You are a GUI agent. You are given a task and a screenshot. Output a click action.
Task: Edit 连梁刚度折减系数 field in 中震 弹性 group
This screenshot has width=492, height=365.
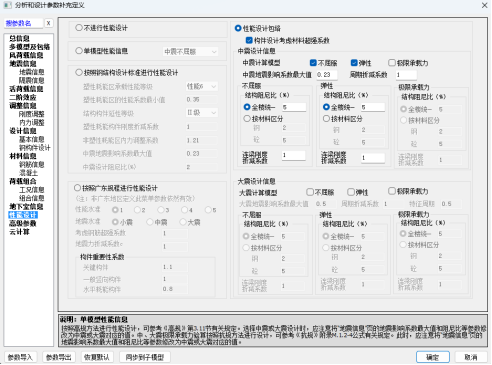pos(373,157)
